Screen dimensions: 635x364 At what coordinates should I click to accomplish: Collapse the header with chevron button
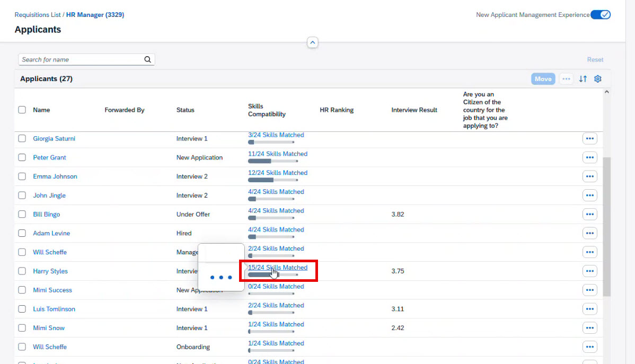coord(313,42)
